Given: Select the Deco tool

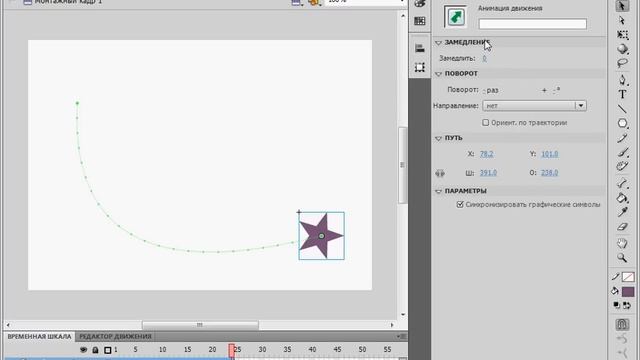Looking at the screenshot, I should click(x=622, y=166).
